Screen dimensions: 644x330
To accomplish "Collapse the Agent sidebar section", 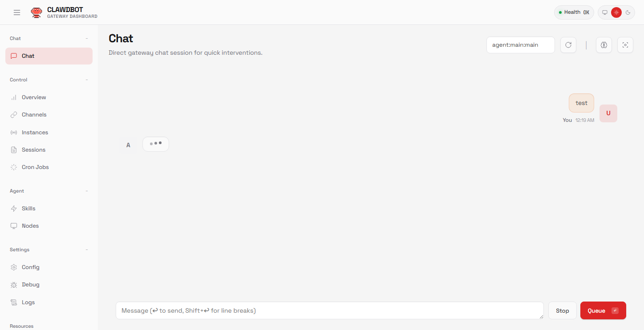I will pos(87,191).
